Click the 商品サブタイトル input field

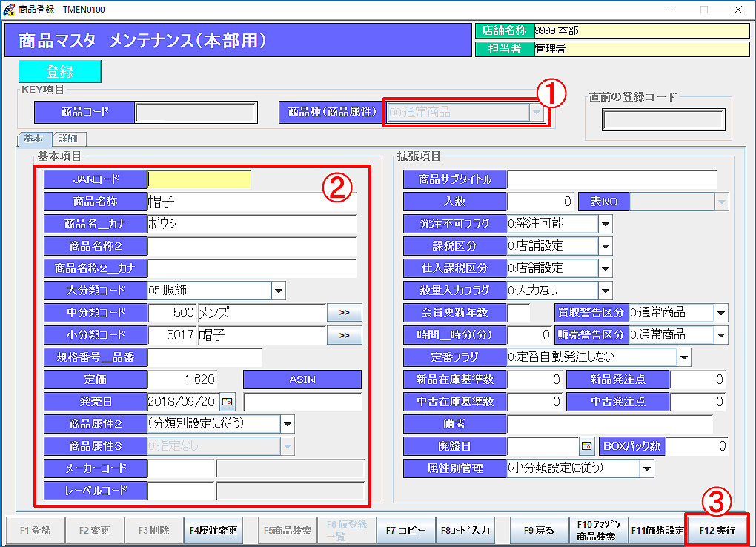pos(611,179)
